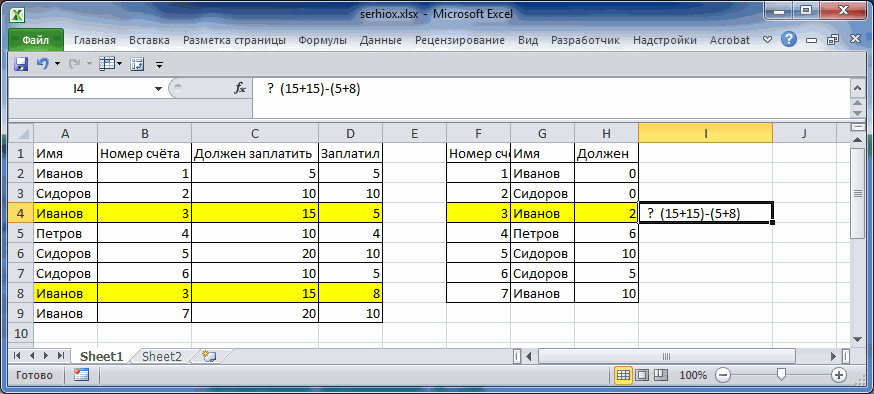Undo the last action
The height and width of the screenshot is (394, 874).
tap(43, 64)
